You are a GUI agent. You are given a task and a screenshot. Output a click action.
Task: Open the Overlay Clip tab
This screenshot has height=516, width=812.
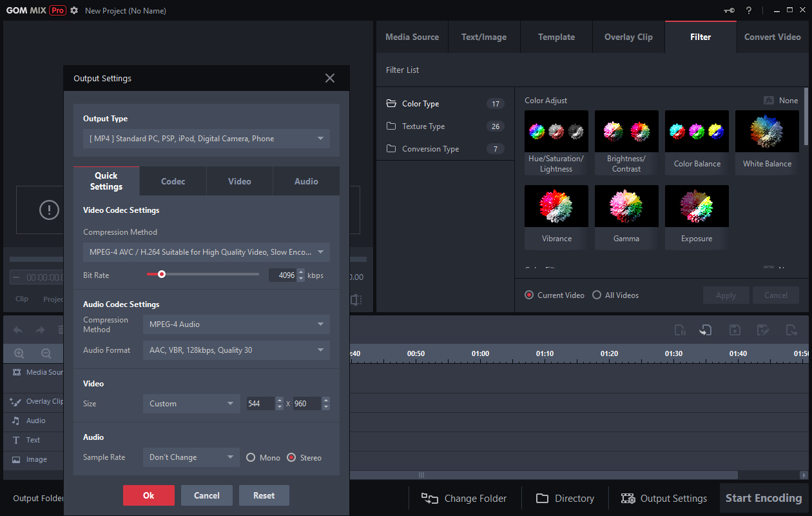coord(628,37)
